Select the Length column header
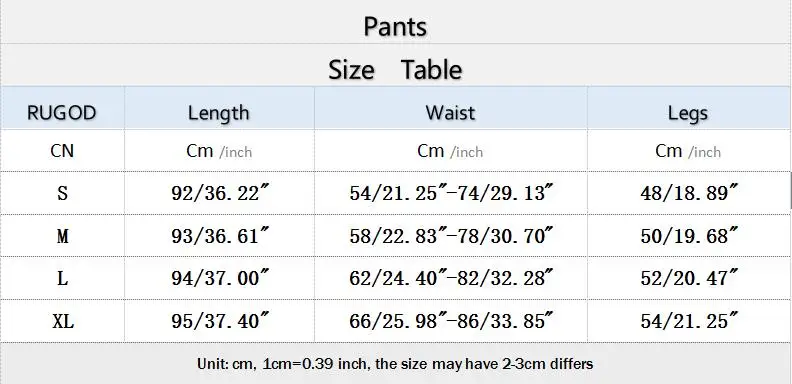This screenshot has height=384, width=792. (x=219, y=108)
